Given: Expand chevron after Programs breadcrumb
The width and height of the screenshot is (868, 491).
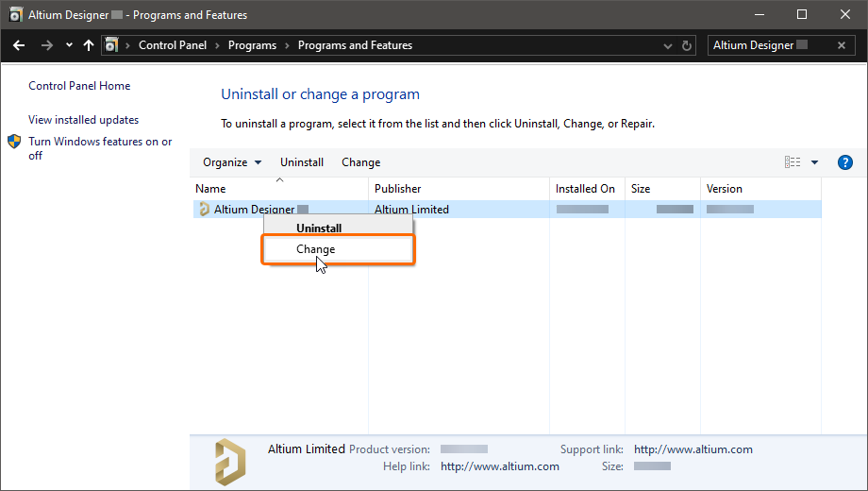Looking at the screenshot, I should (x=288, y=45).
